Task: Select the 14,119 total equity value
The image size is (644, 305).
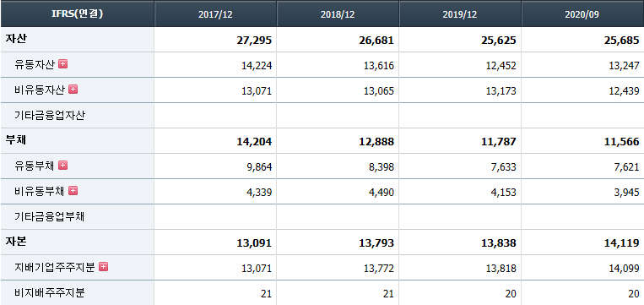Action: click(x=621, y=243)
